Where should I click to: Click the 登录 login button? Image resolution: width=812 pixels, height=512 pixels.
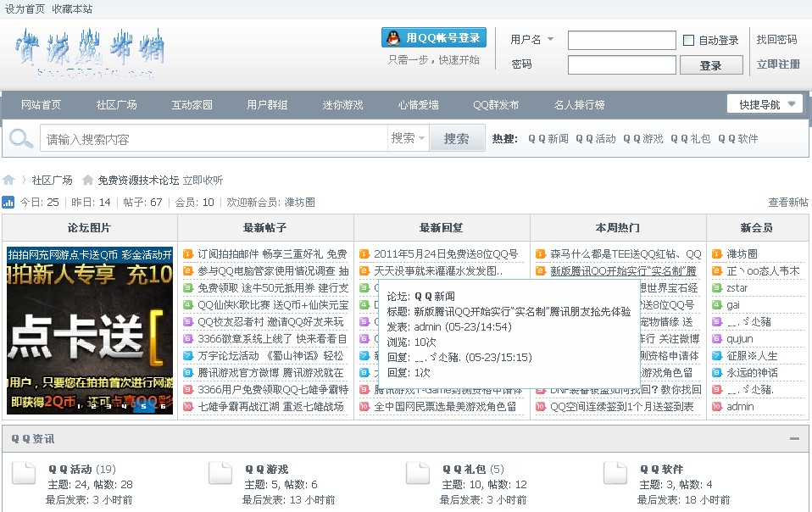tap(711, 65)
